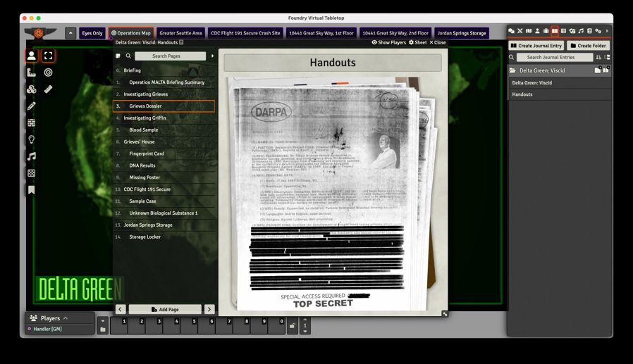
Task: Click Create Folder button
Action: [x=588, y=46]
